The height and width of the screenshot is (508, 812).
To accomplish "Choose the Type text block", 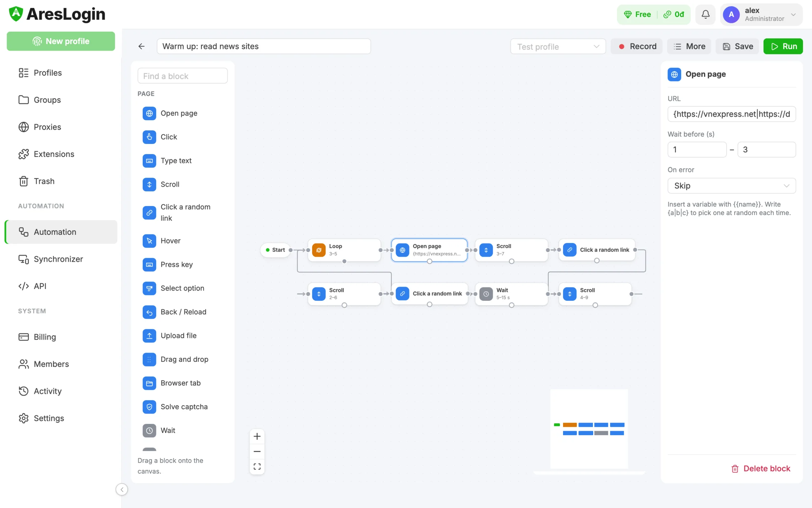I will point(182,161).
